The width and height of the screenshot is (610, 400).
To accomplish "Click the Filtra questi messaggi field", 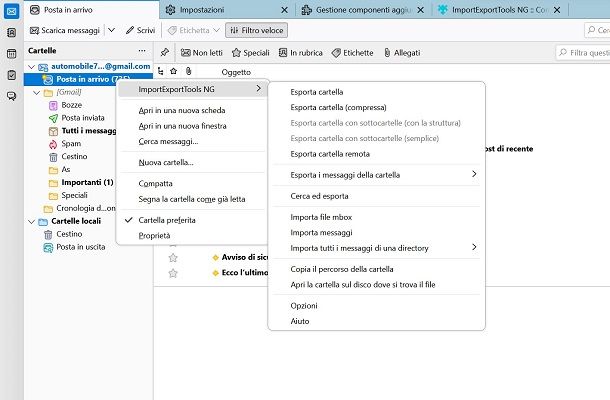I will click(x=583, y=53).
